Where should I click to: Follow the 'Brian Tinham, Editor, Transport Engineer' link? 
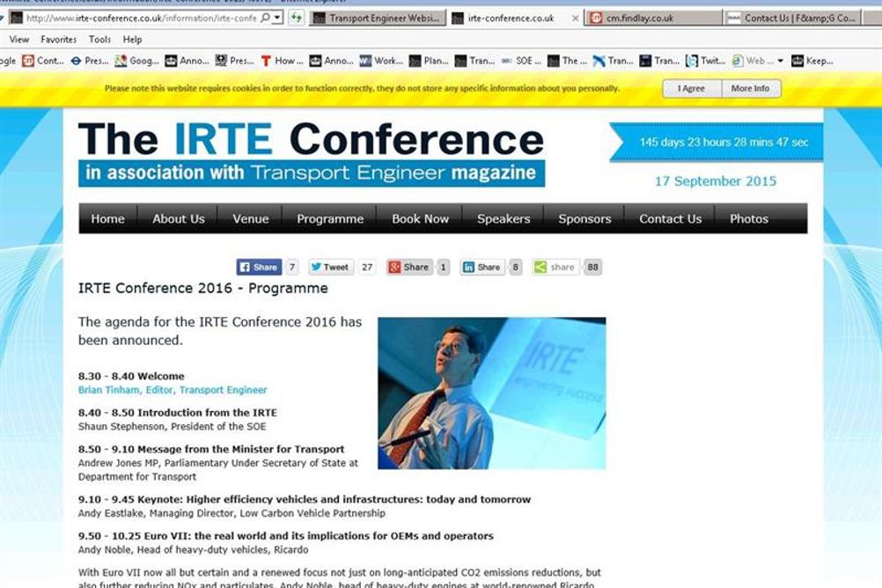[x=173, y=390]
